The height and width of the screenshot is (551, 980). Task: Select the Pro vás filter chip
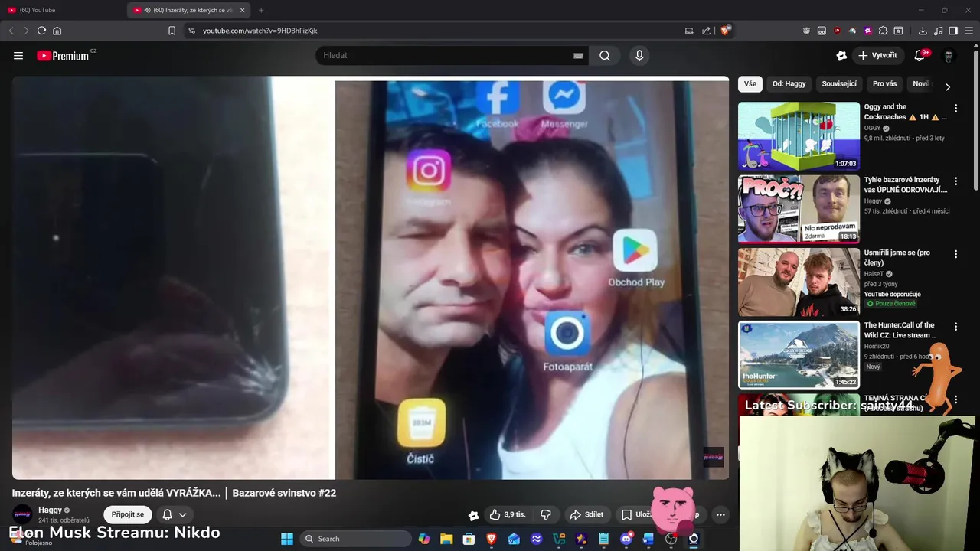884,84
